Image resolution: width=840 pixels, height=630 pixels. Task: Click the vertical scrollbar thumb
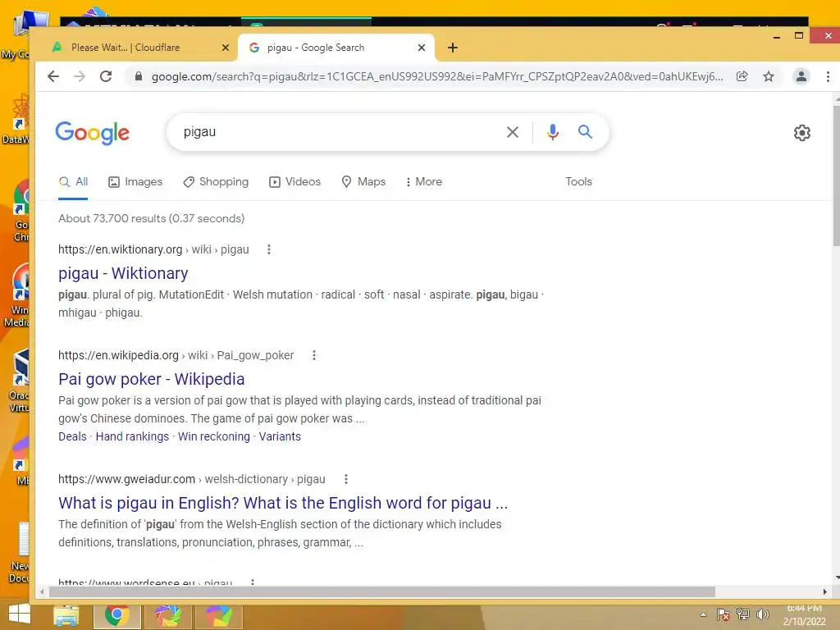[x=836, y=177]
